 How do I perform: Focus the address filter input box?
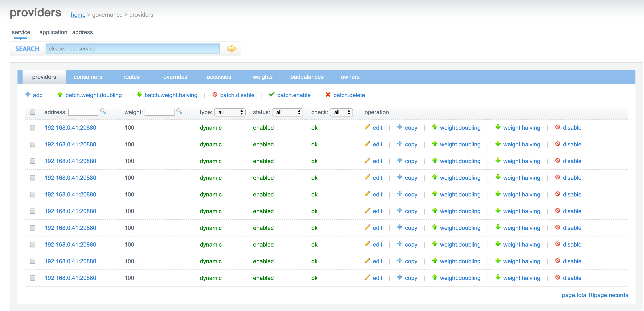pyautogui.click(x=83, y=112)
